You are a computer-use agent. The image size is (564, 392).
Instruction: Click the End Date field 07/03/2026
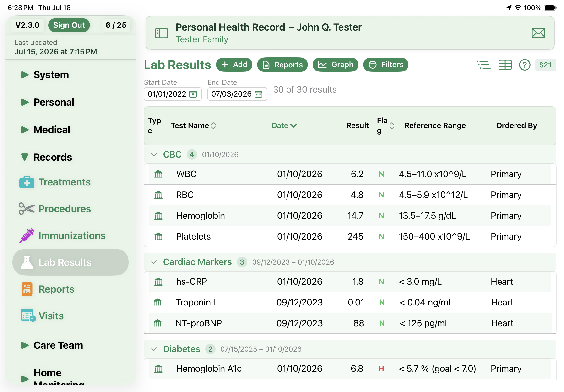(x=237, y=94)
